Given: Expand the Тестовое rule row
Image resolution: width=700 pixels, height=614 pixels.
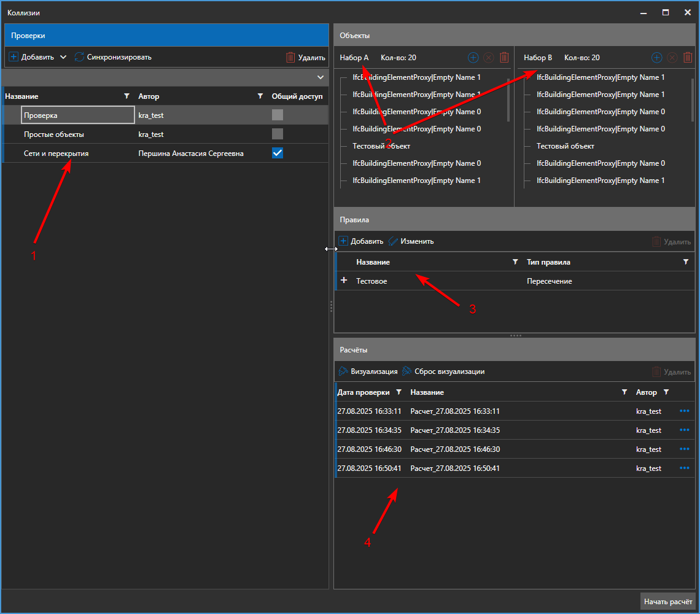Looking at the screenshot, I should click(344, 281).
